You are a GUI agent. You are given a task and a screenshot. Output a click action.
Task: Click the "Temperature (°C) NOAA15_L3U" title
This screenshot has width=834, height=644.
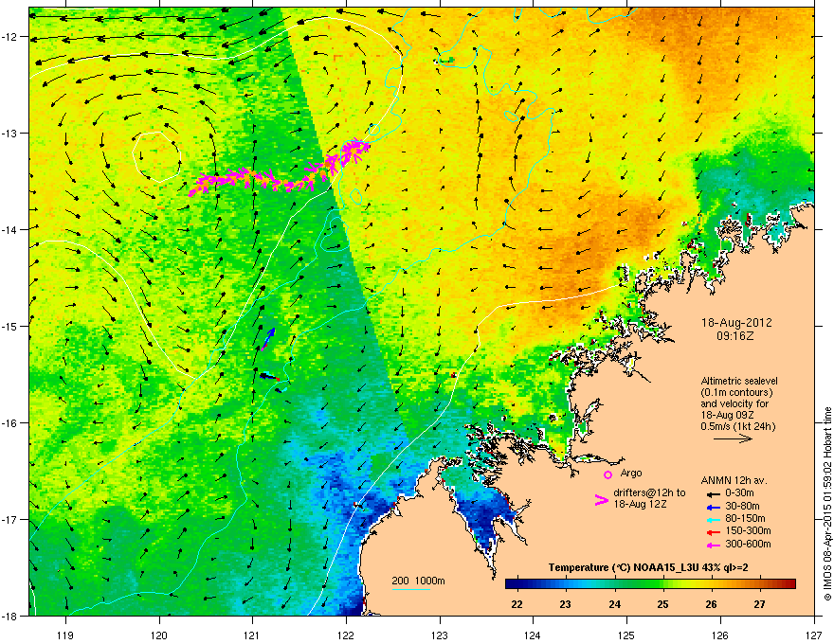(x=620, y=568)
